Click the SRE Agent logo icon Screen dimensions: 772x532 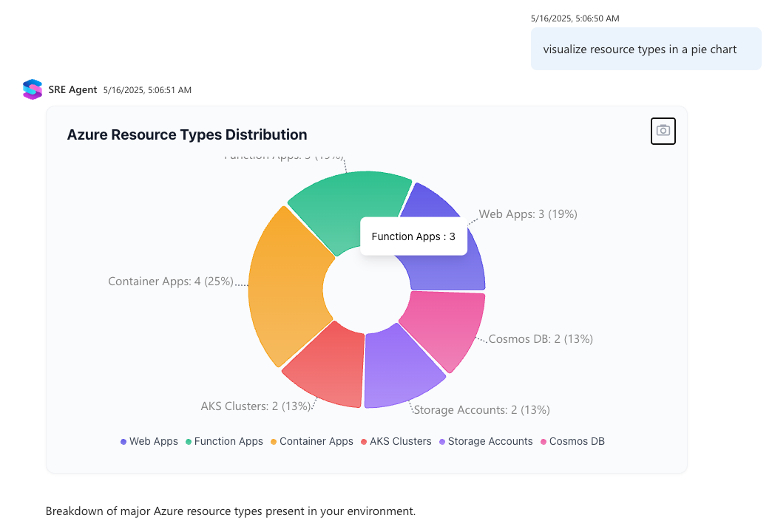pyautogui.click(x=33, y=89)
